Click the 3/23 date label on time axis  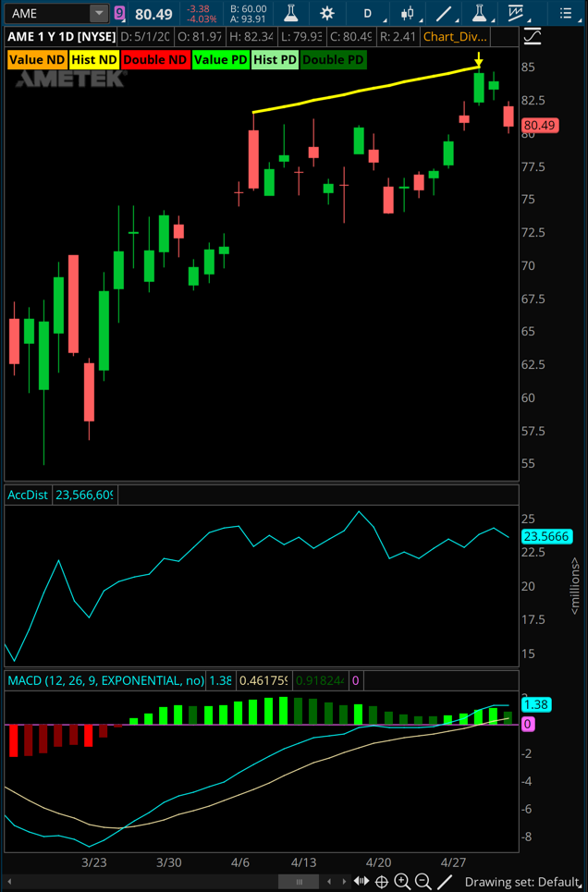(94, 862)
